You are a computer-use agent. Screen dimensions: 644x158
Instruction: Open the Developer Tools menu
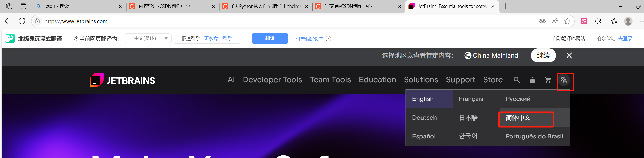tap(272, 80)
